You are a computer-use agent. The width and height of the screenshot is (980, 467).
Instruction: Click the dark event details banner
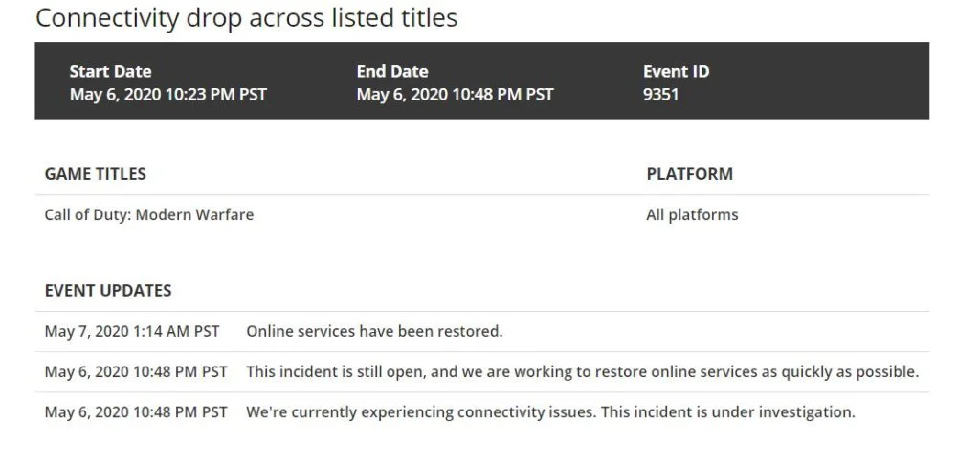[x=482, y=80]
